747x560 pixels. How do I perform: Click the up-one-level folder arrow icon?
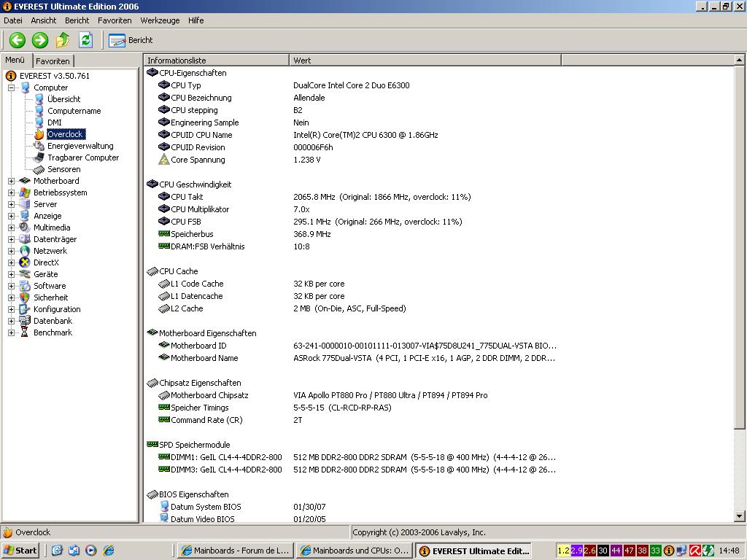click(x=63, y=40)
